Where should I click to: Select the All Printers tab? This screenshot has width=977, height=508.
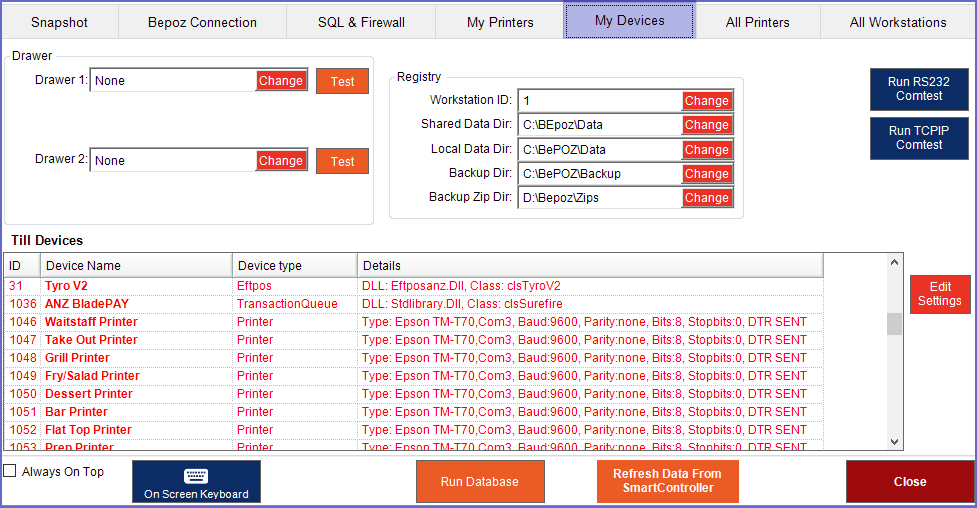(757, 22)
